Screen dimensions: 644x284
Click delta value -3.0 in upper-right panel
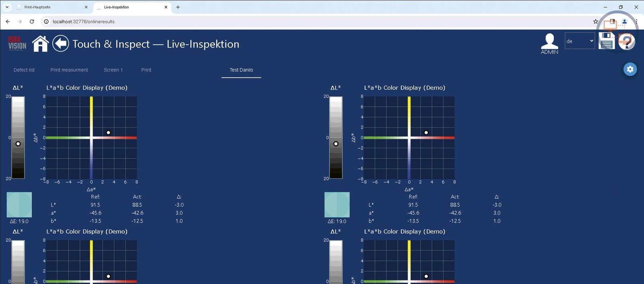pyautogui.click(x=497, y=205)
